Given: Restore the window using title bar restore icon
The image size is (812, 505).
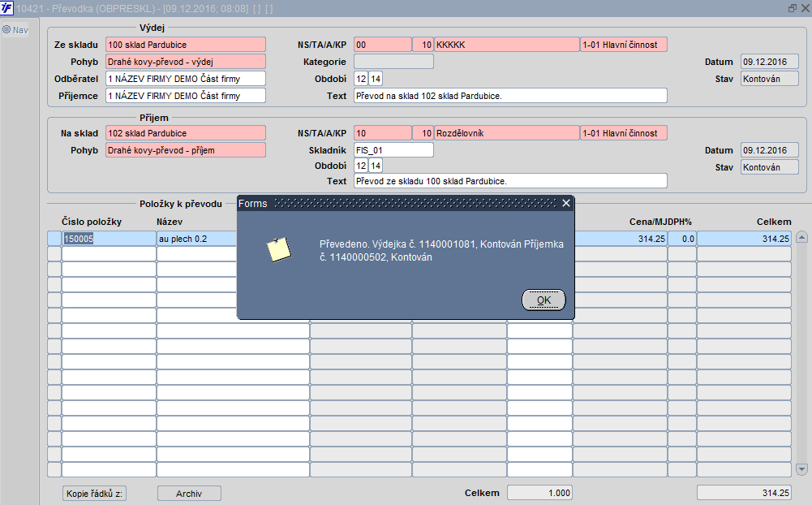Looking at the screenshot, I should pos(793,8).
